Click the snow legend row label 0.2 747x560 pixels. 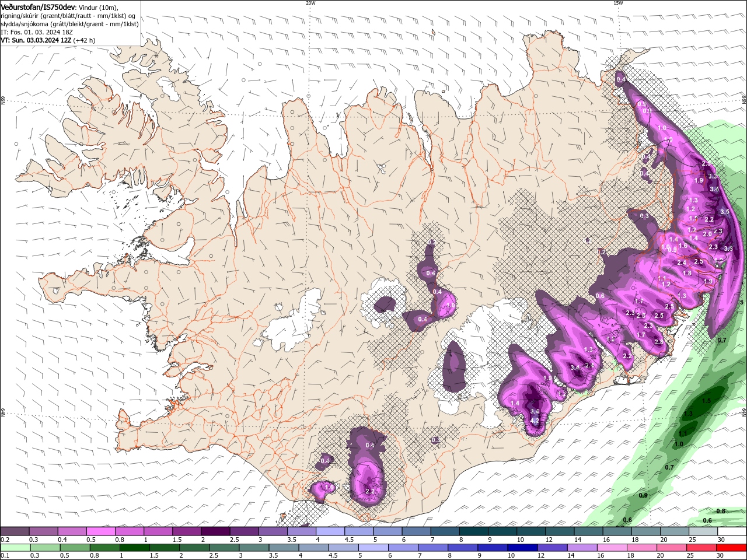coord(5,540)
